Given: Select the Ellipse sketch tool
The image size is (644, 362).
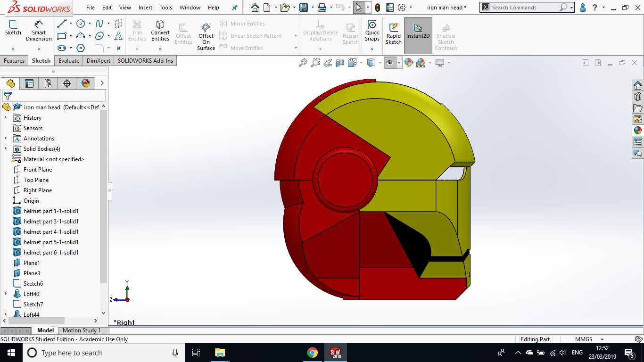Looking at the screenshot, I should point(99,36).
